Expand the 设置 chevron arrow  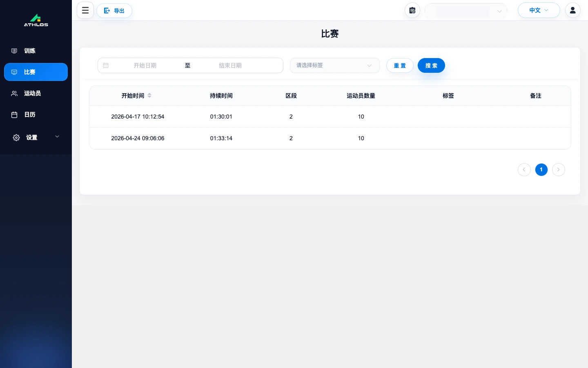(x=57, y=137)
